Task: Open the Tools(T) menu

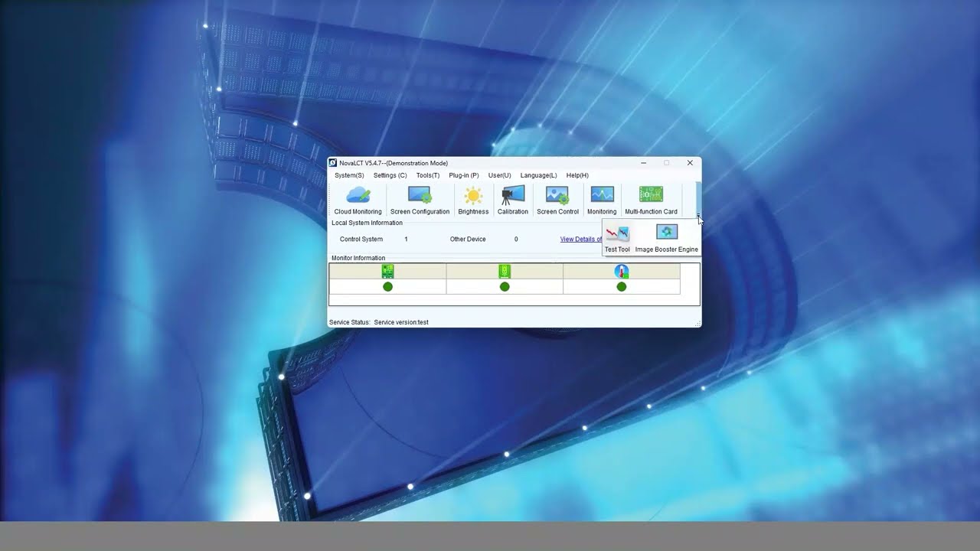Action: click(428, 175)
